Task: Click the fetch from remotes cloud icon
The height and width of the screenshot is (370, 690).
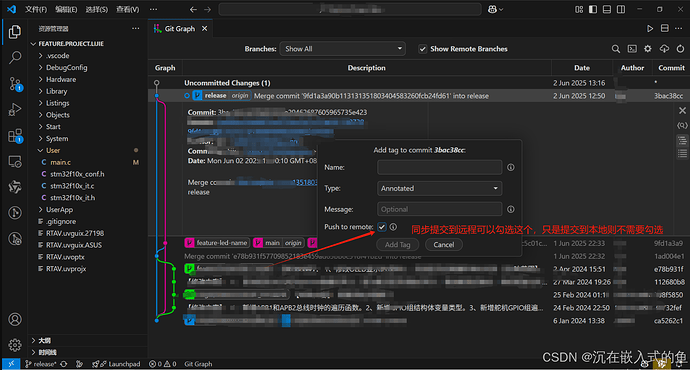Action: 664,49
